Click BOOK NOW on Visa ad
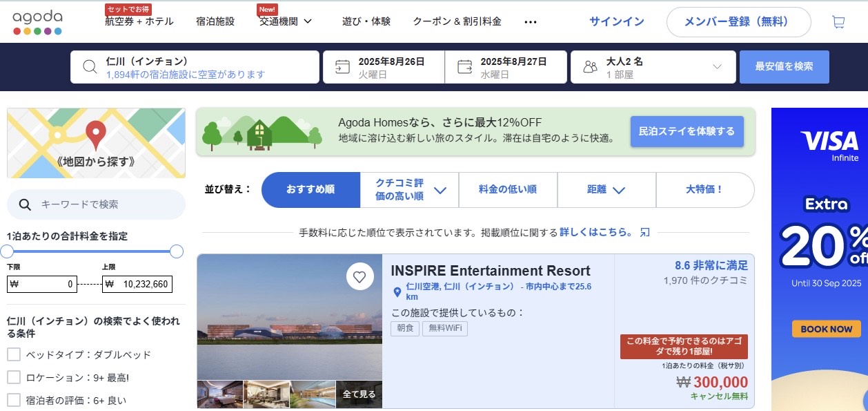The width and height of the screenshot is (868, 411). tap(826, 329)
